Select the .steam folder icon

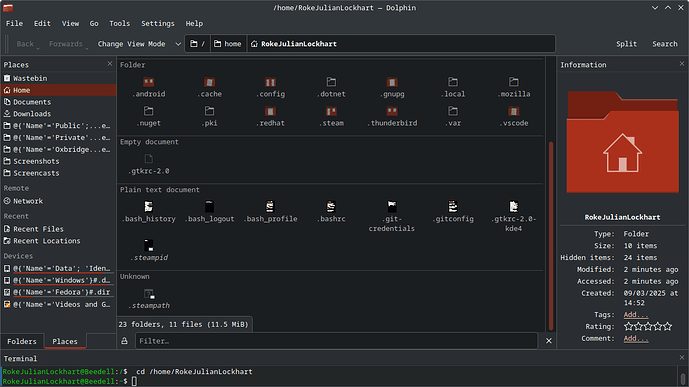(331, 111)
